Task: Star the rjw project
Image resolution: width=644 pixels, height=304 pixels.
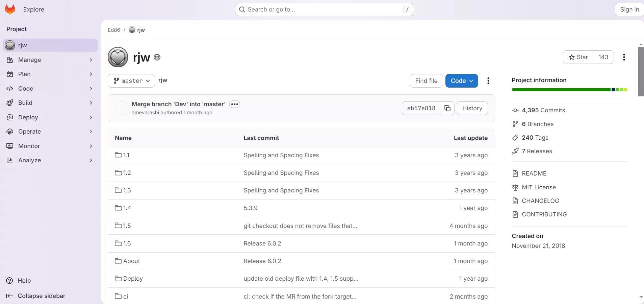Action: pyautogui.click(x=578, y=57)
